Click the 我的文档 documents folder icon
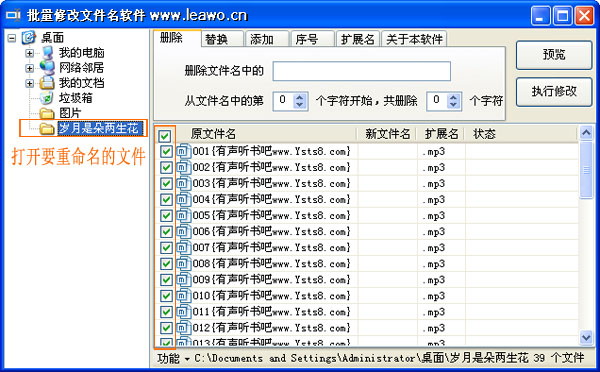 [x=47, y=83]
